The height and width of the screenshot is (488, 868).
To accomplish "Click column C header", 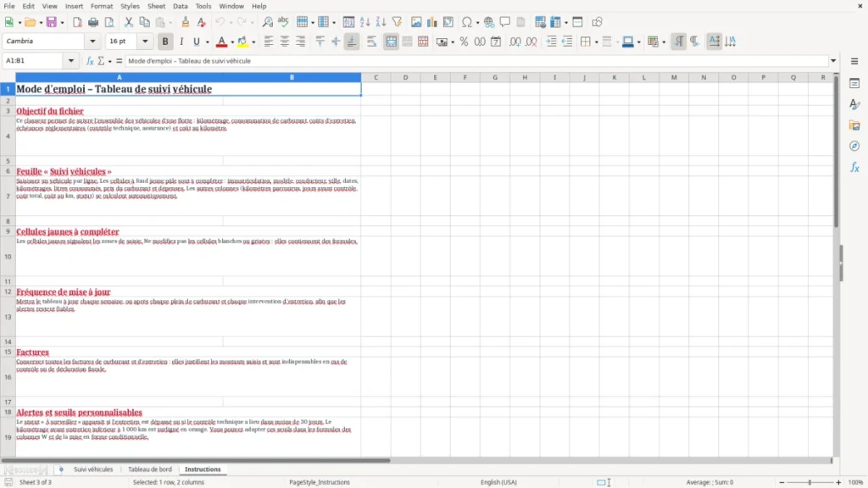I will point(376,77).
